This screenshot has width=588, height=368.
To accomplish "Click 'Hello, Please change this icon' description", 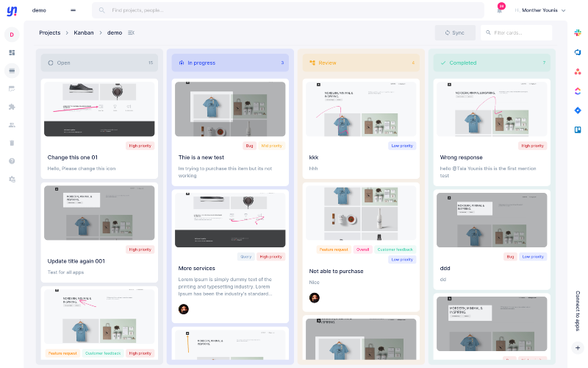I will coord(82,169).
